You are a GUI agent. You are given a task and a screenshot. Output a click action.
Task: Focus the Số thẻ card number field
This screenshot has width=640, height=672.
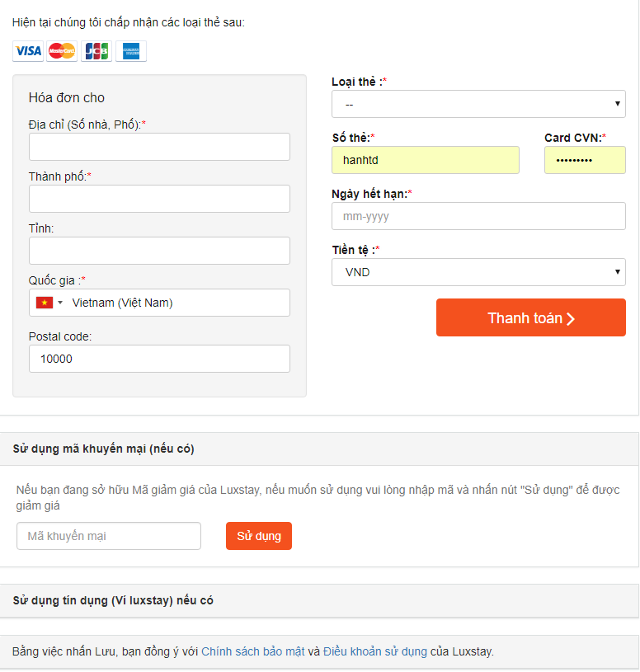click(426, 160)
